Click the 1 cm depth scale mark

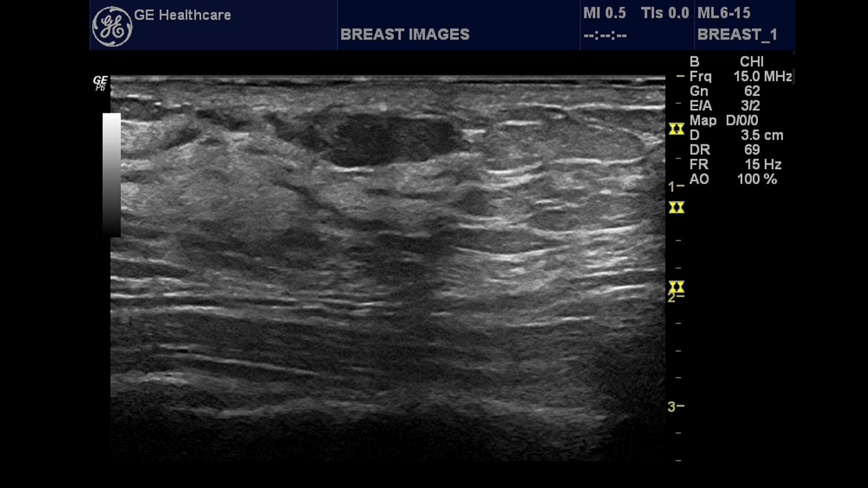tap(675, 186)
